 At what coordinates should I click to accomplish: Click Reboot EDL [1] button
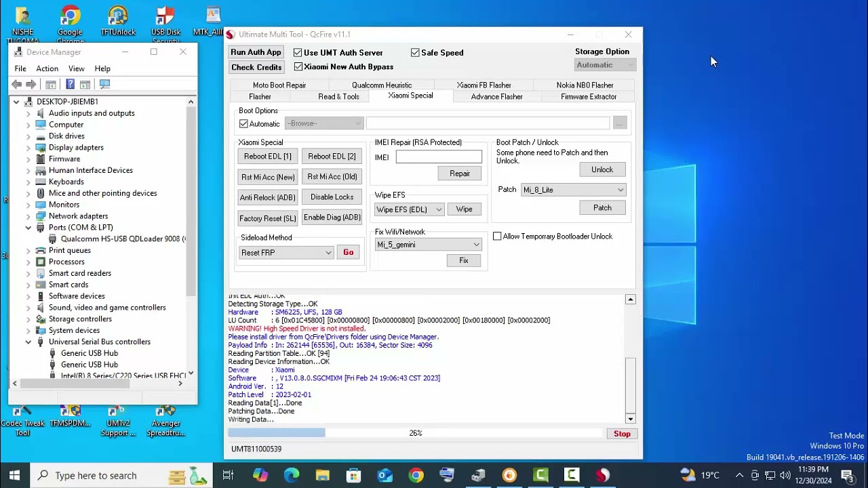tap(268, 157)
